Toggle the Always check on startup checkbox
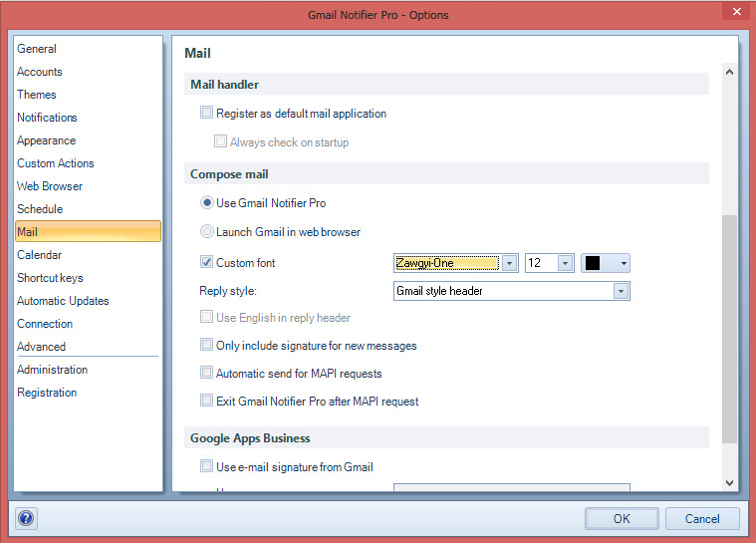The image size is (756, 543). 220,141
